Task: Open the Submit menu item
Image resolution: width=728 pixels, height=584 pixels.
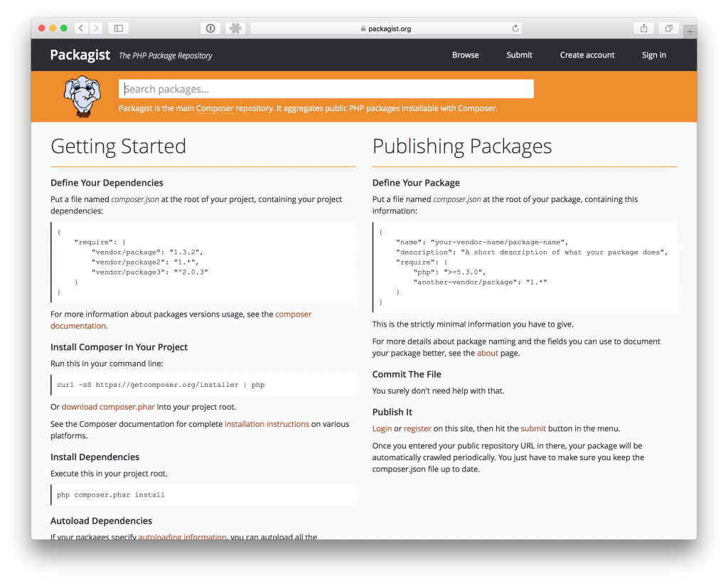Action: [x=519, y=55]
